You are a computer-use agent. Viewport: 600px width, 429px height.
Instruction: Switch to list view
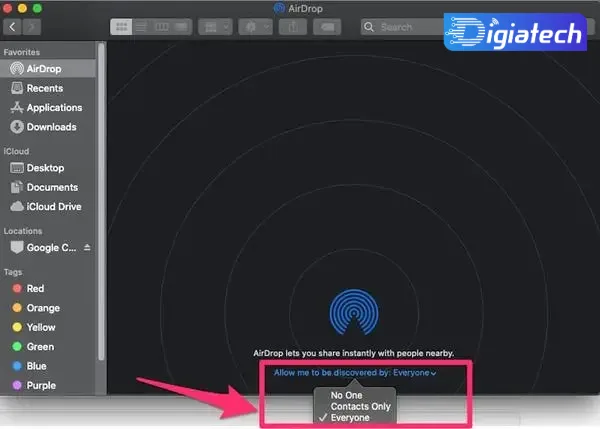coord(141,27)
